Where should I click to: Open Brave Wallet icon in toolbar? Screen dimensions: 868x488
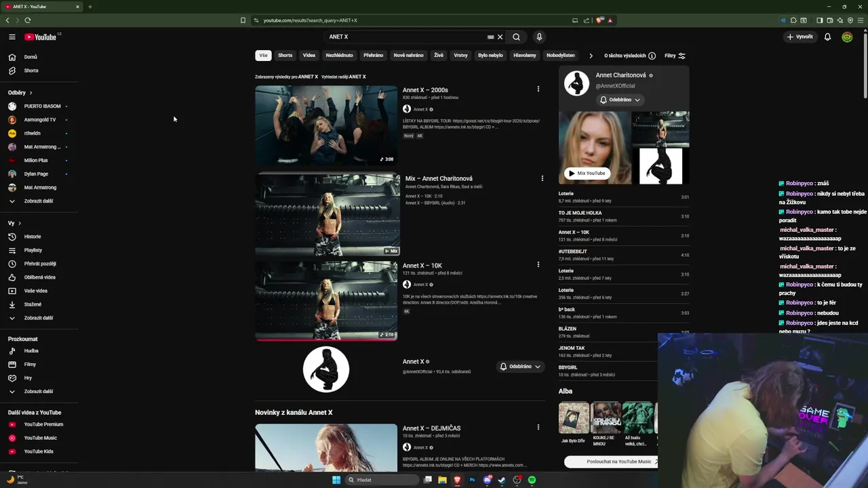pos(829,20)
